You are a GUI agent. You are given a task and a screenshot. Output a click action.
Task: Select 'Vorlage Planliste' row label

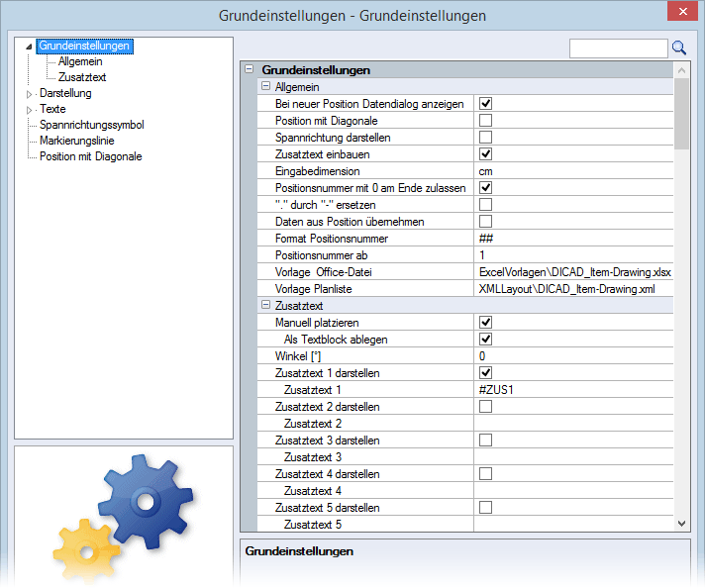tap(313, 289)
